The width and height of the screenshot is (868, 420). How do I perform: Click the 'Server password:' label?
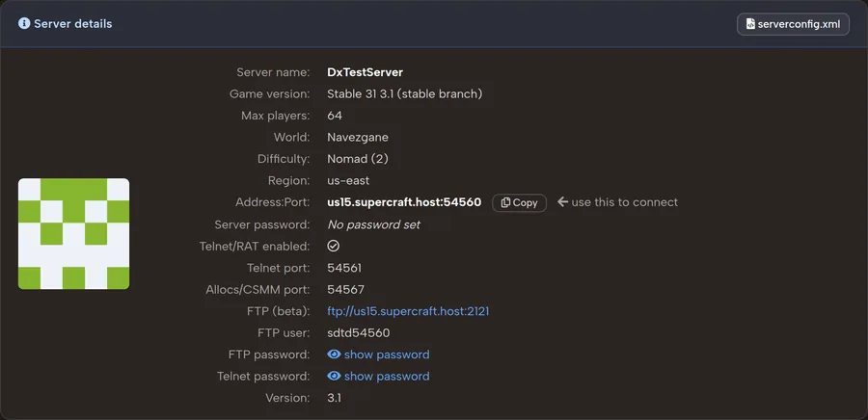(262, 224)
